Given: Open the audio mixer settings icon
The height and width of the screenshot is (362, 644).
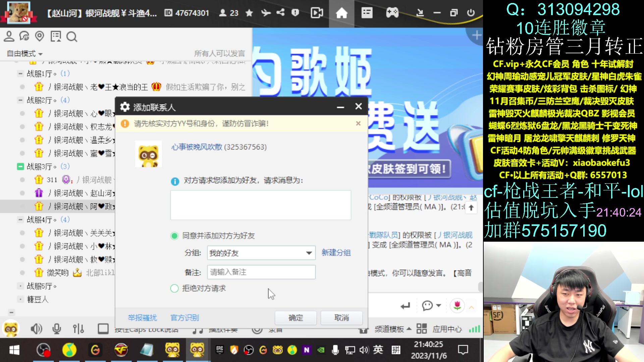Looking at the screenshot, I should 78,329.
